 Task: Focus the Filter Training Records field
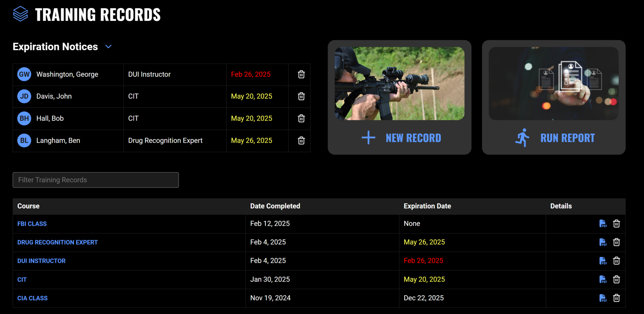96,180
